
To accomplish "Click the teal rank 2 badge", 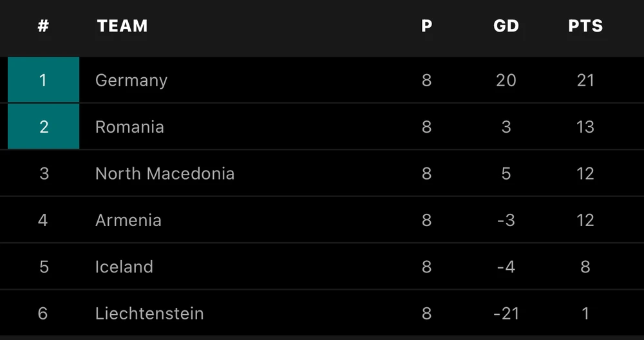I will pyautogui.click(x=43, y=127).
